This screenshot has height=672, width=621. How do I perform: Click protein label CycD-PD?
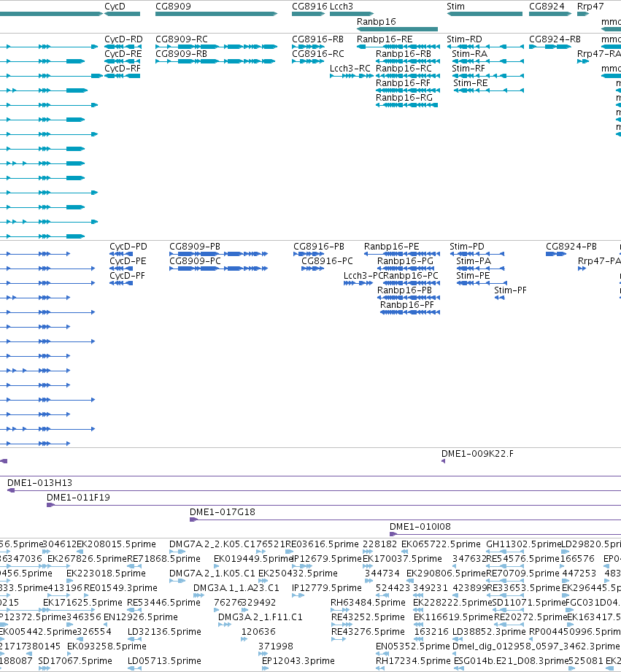coord(128,247)
